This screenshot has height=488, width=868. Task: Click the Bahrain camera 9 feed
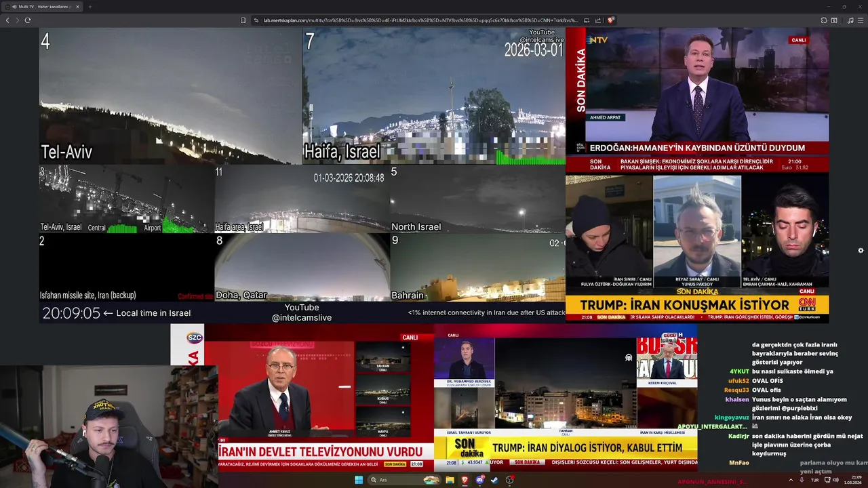point(477,267)
